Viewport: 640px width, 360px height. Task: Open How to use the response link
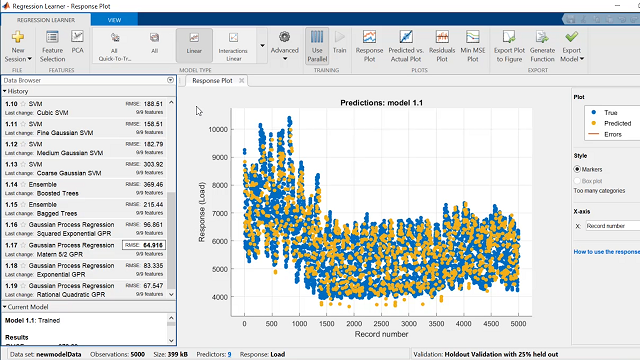pyautogui.click(x=607, y=252)
